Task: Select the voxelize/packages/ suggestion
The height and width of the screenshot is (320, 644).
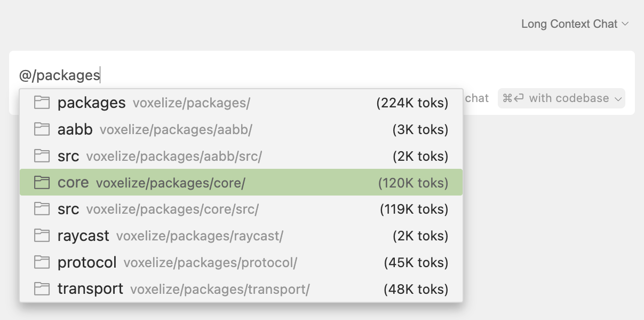Action: [x=240, y=103]
